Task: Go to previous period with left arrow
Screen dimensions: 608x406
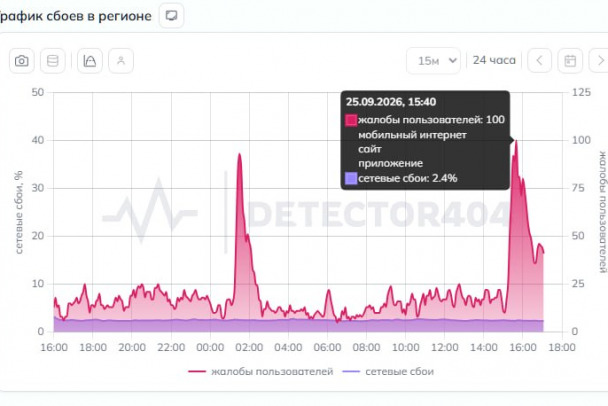Action: 539,60
